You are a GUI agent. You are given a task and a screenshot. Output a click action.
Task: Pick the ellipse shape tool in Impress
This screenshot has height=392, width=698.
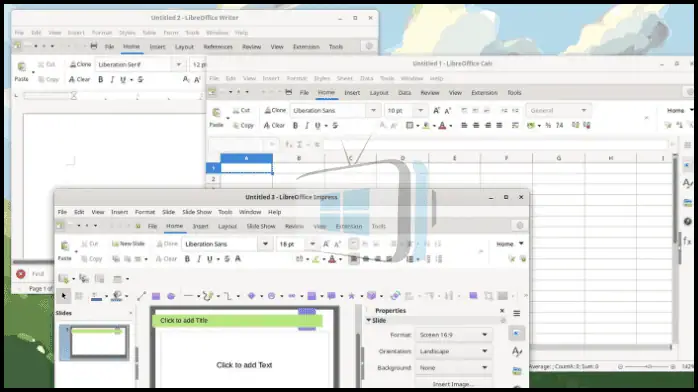(170, 296)
